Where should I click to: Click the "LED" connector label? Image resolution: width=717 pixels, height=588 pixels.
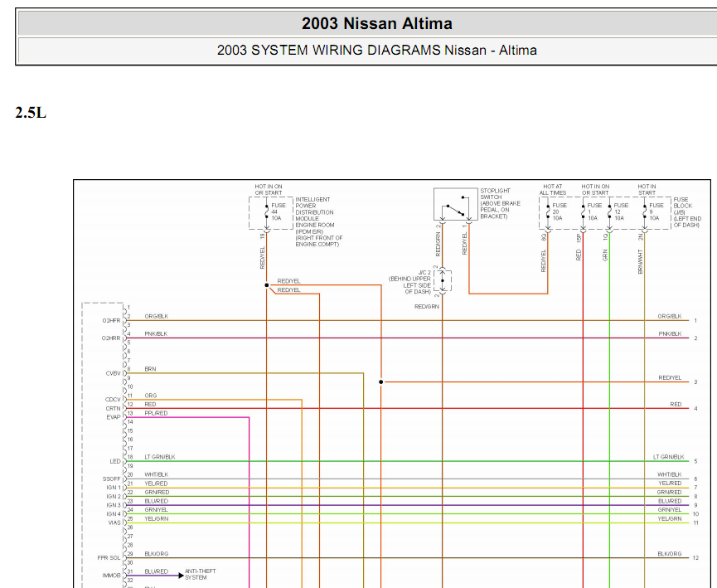pyautogui.click(x=114, y=461)
